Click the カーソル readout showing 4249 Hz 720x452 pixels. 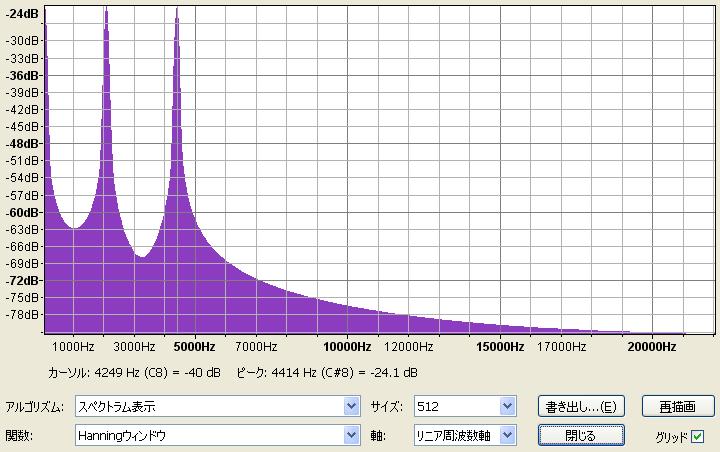[x=134, y=373]
